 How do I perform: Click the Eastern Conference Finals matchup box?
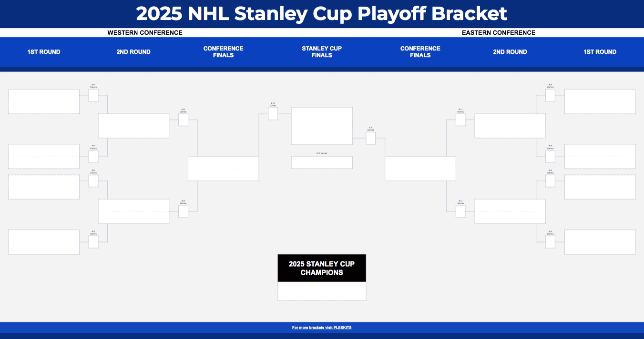pyautogui.click(x=420, y=169)
